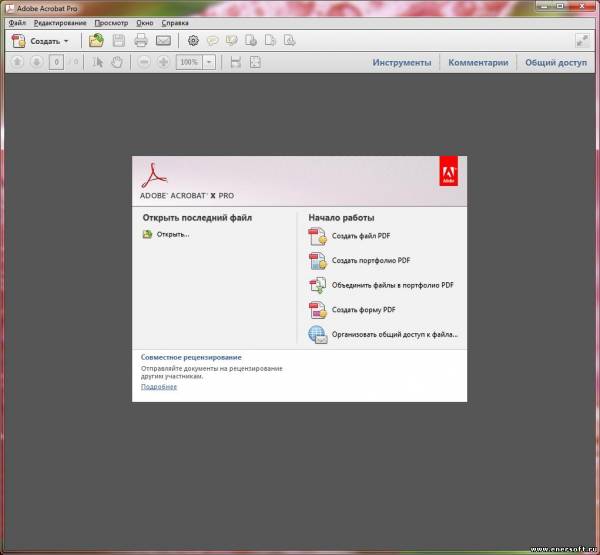
Task: Open the Справка menu
Action: pyautogui.click(x=175, y=23)
